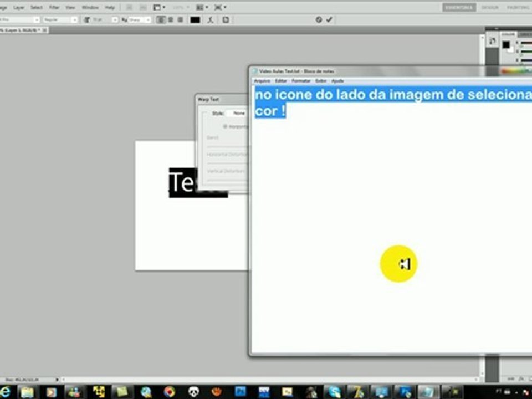Open the zoom level dropdown
532x399 pixels.
click(181, 7)
